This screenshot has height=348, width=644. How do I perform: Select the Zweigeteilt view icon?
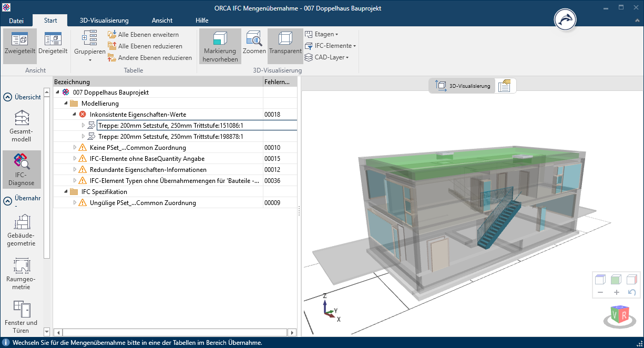click(x=19, y=46)
